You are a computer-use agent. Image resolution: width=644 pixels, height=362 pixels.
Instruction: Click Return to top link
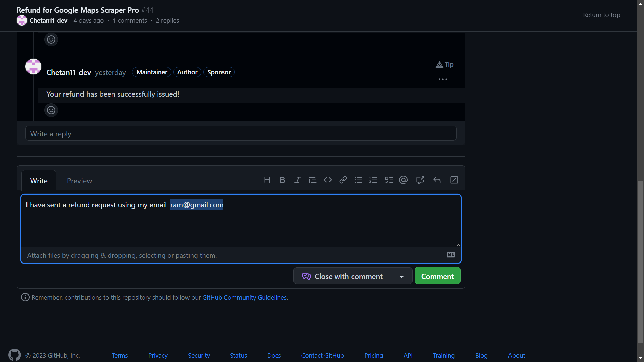point(601,15)
